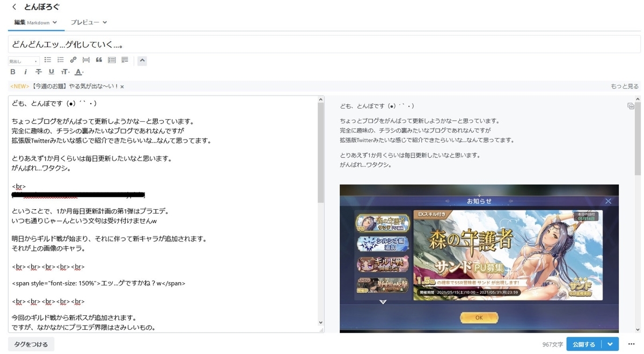The width and height of the screenshot is (644, 354).
Task: Open the 編集 Markdown mode dropdown
Action: point(35,23)
